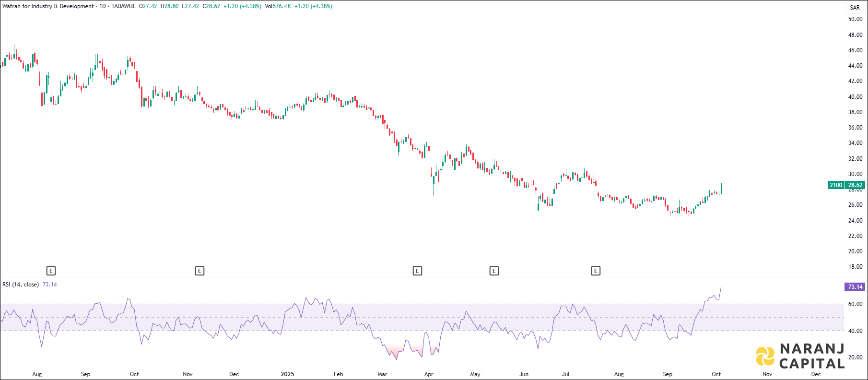Viewport: 868px width, 380px height.
Task: Click the 1D interval label in the header
Action: click(102, 6)
